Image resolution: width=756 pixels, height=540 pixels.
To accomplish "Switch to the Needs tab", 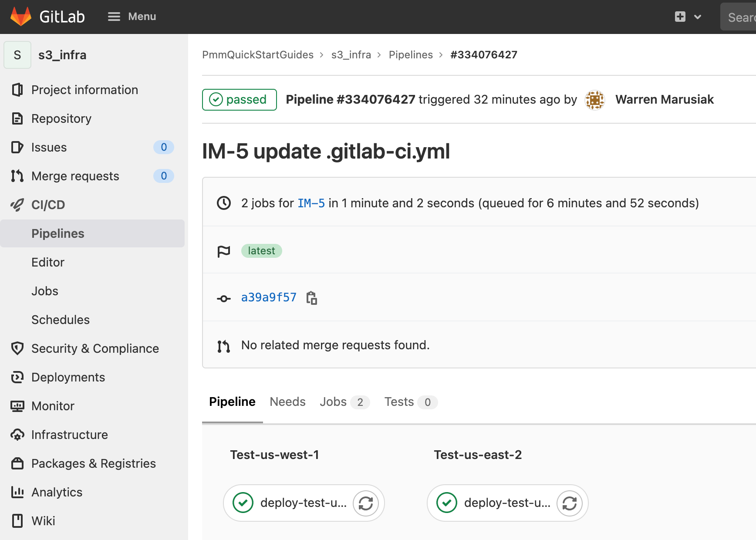I will tap(287, 402).
